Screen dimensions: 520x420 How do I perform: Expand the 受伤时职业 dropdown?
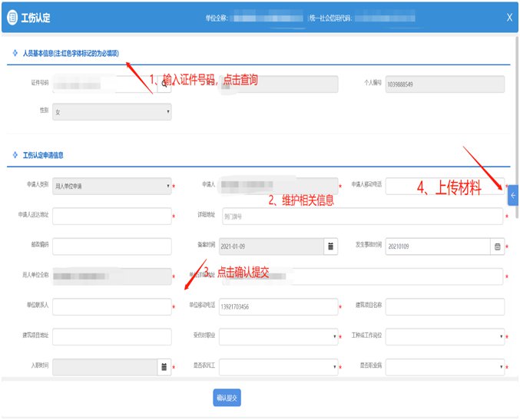(278, 336)
